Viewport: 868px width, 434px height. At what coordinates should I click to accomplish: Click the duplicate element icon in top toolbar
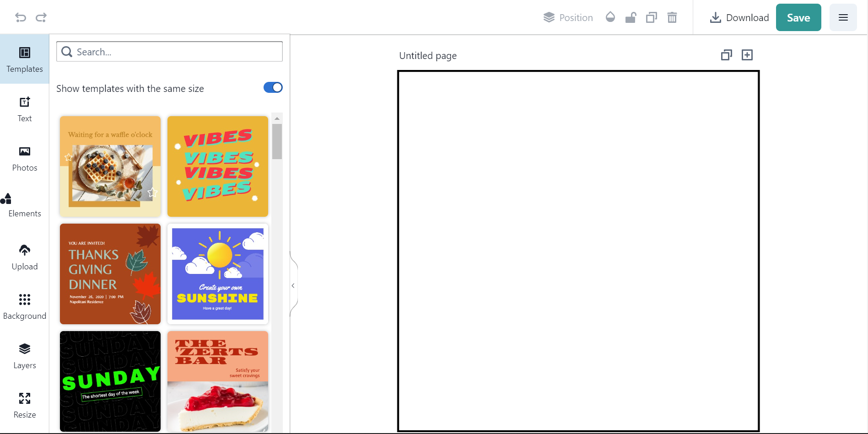pos(652,17)
